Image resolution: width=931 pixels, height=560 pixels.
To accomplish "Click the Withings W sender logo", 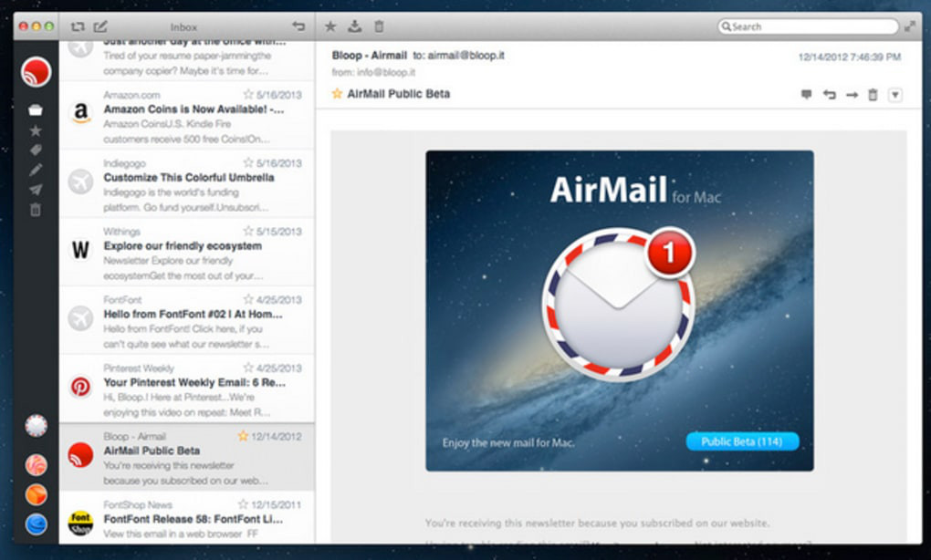I will [x=80, y=250].
